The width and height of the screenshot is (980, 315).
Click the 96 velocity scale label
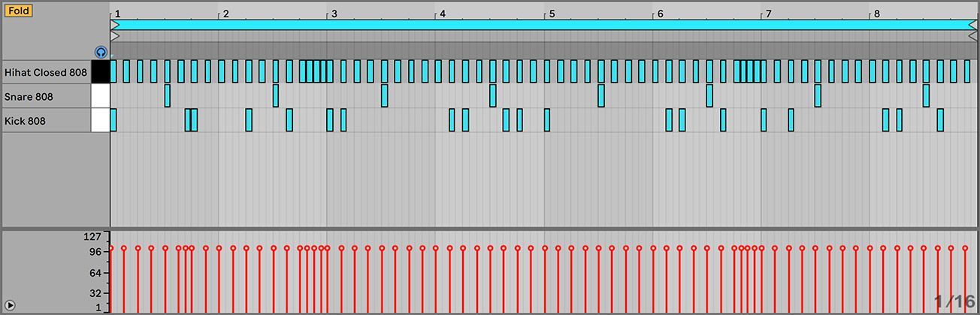click(x=95, y=252)
